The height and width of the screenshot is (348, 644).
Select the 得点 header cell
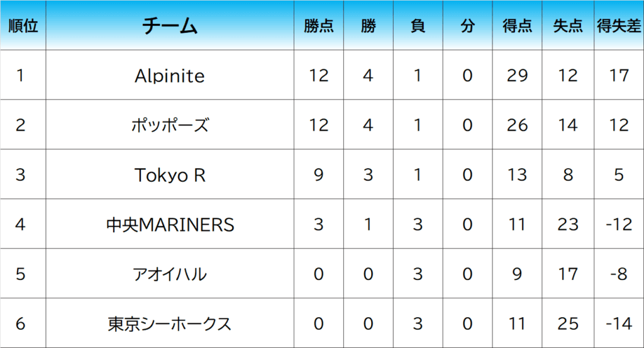[x=517, y=26]
